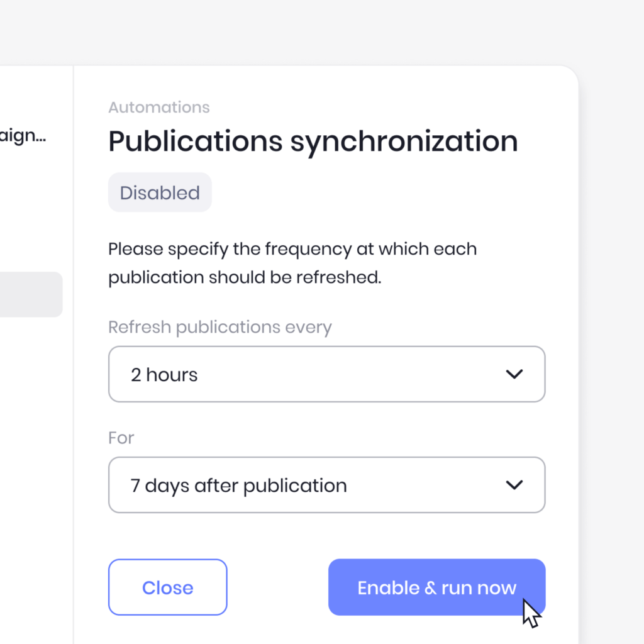Click the chevron arrow beside "2 hours"
Screen dimensions: 644x644
(514, 374)
